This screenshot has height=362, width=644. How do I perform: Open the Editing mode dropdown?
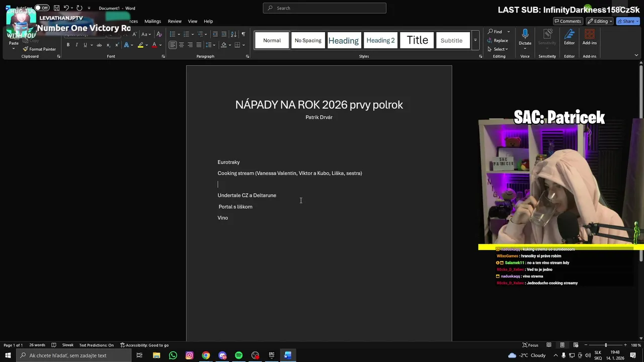click(x=599, y=21)
